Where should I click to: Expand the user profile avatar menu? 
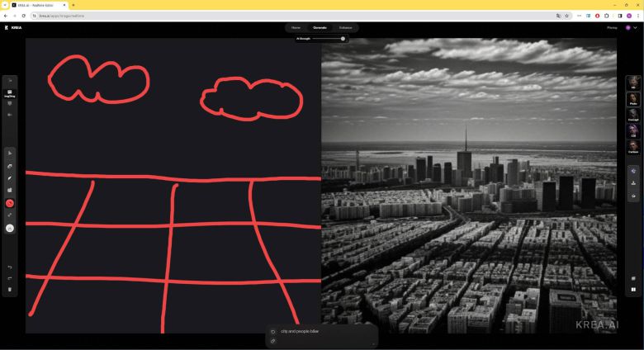pos(628,27)
